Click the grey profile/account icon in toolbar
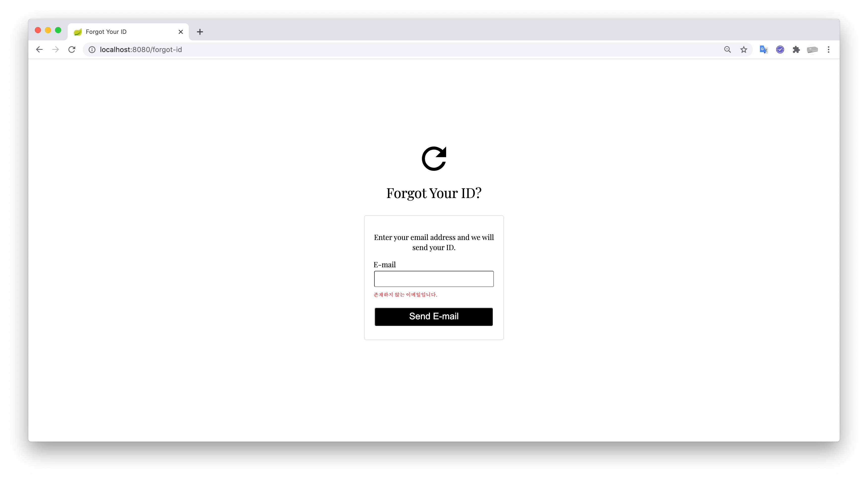The height and width of the screenshot is (479, 868). tap(813, 50)
